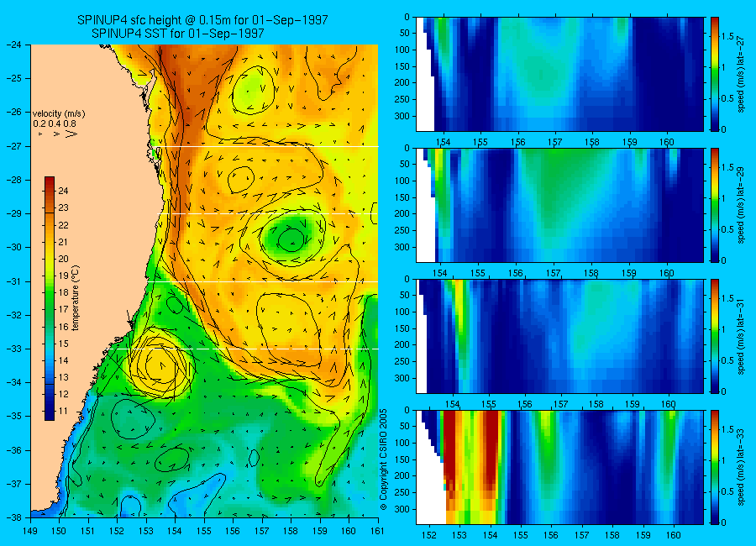This screenshot has height=546, width=756.
Task: Click the "speed (m/s) lat=-33" label
Action: click(741, 467)
